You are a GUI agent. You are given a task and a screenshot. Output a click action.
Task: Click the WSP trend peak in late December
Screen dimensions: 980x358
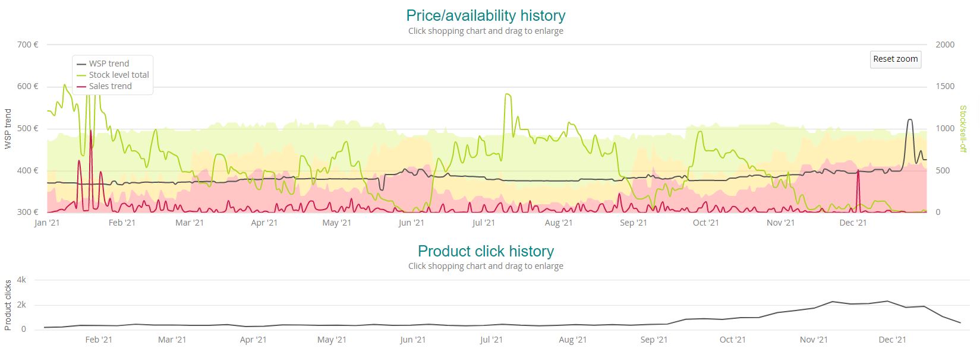click(x=910, y=120)
